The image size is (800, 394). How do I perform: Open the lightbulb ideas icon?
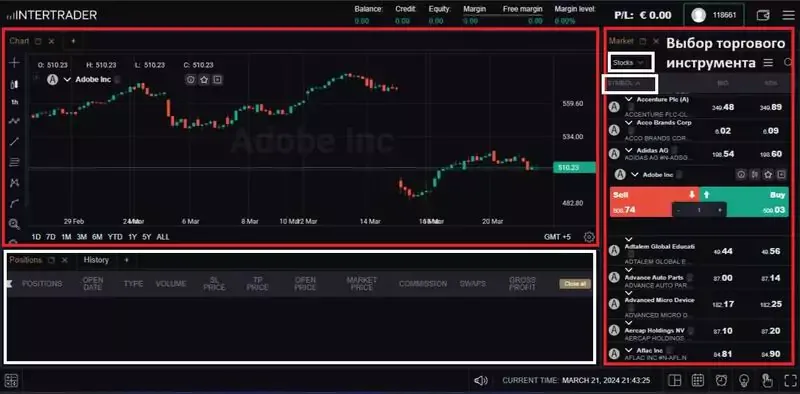point(744,380)
